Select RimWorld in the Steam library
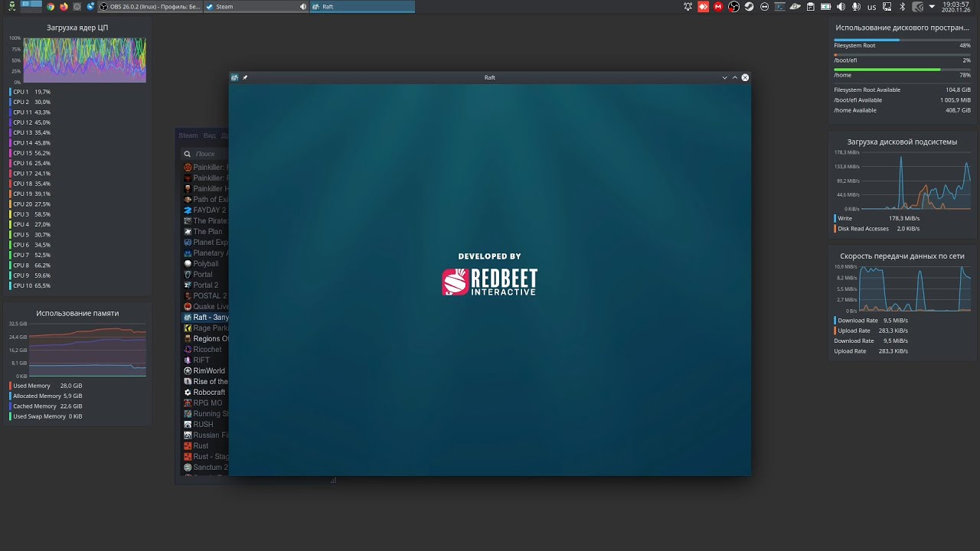980x551 pixels. point(205,370)
